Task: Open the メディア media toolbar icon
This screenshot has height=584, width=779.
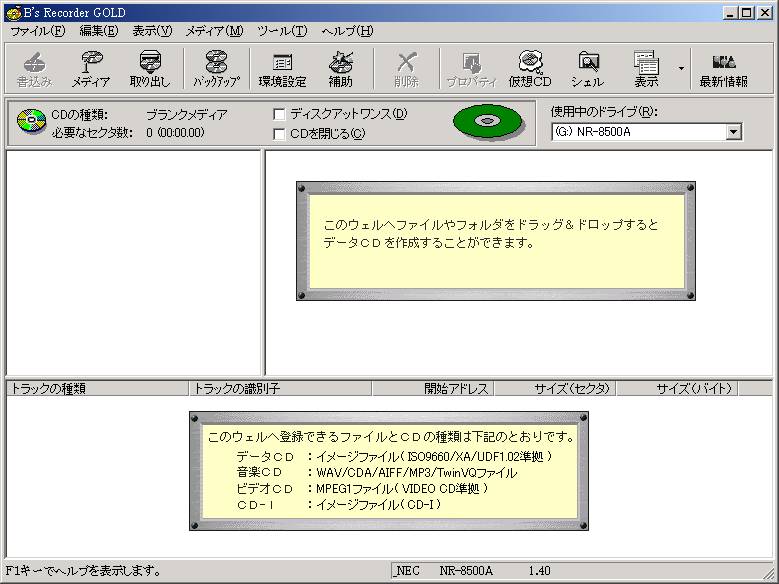Action: (90, 69)
